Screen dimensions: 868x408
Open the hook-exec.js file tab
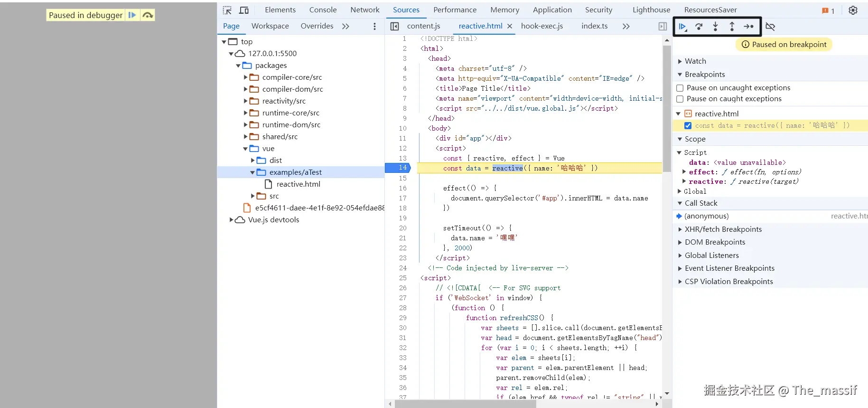pyautogui.click(x=541, y=26)
